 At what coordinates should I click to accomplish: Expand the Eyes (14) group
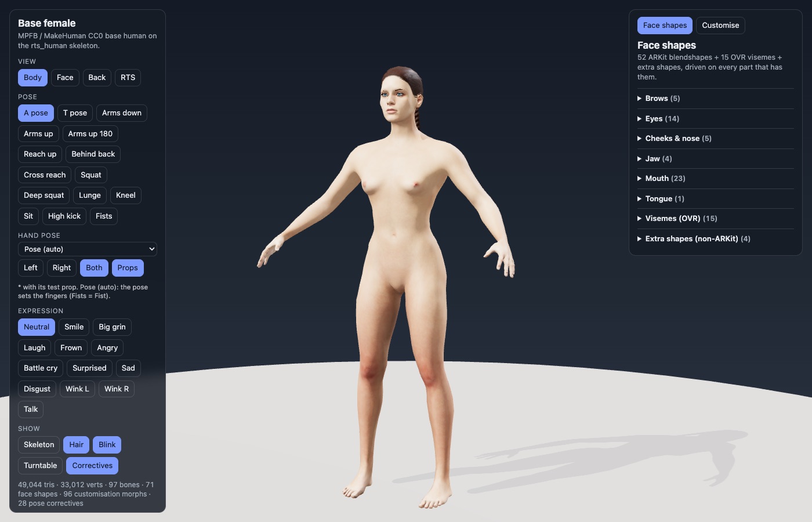716,119
